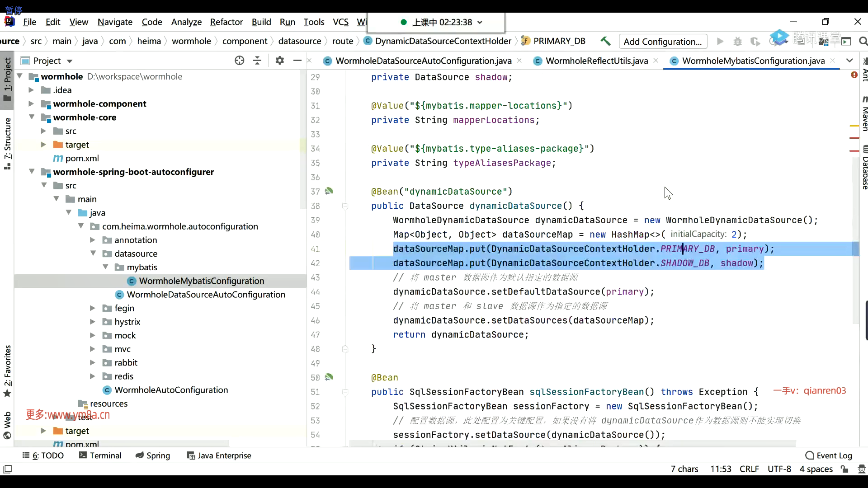Click the green build hammer icon
The image size is (868, 488).
[x=605, y=41]
